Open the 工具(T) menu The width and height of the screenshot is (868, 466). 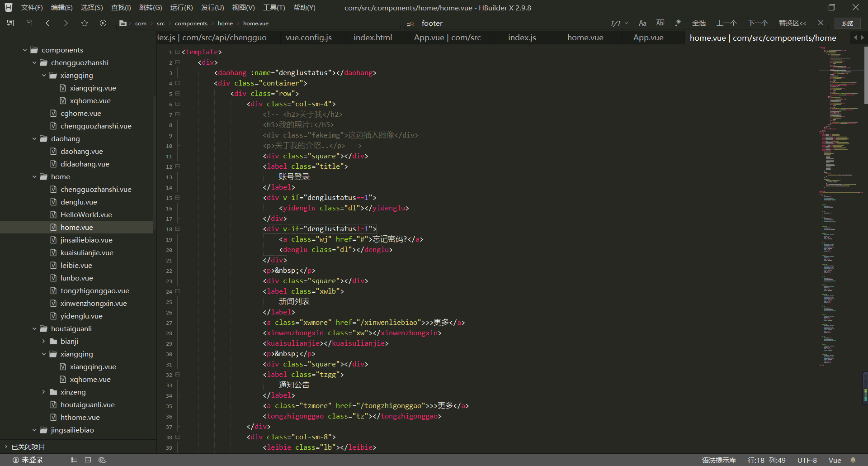click(274, 8)
